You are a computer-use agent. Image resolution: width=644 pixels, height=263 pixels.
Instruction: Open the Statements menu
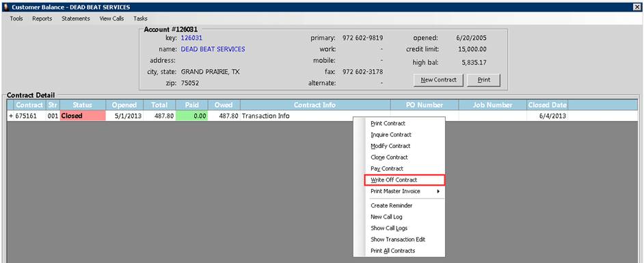pos(76,18)
